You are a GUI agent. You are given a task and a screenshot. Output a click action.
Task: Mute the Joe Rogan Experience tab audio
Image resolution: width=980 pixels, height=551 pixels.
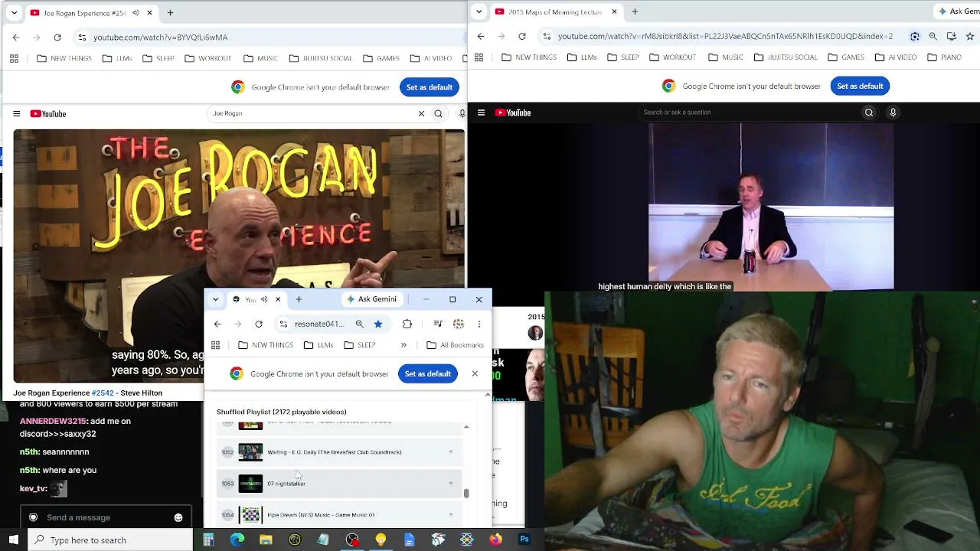click(136, 13)
